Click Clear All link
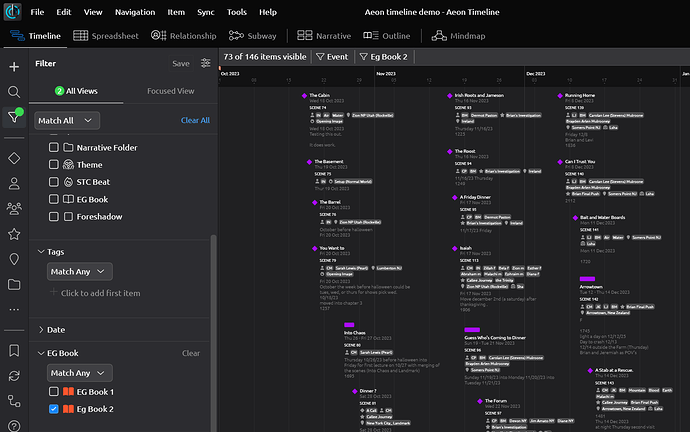The width and height of the screenshot is (690, 432). click(x=195, y=120)
